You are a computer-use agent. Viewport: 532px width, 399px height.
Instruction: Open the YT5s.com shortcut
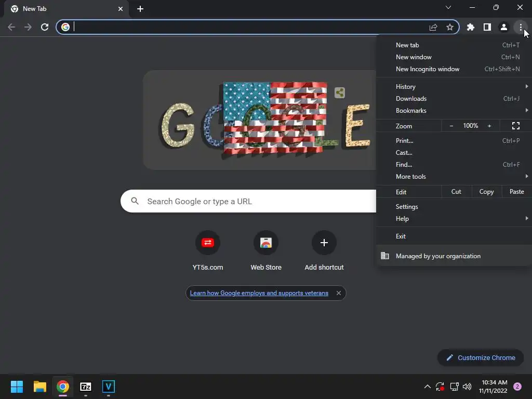(x=208, y=251)
